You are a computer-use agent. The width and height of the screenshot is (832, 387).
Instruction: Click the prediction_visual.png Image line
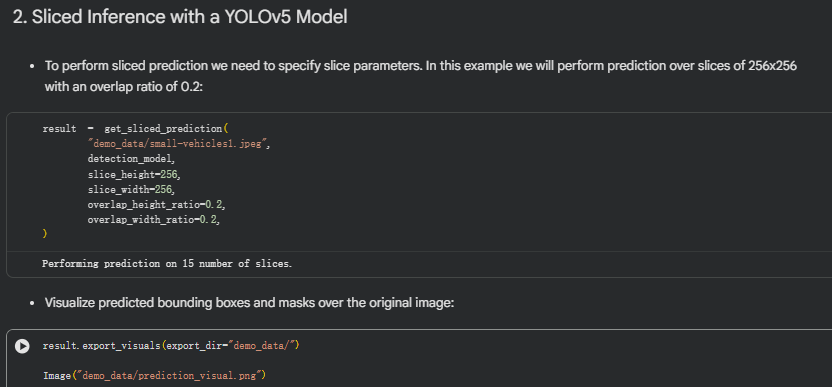[x=154, y=375]
